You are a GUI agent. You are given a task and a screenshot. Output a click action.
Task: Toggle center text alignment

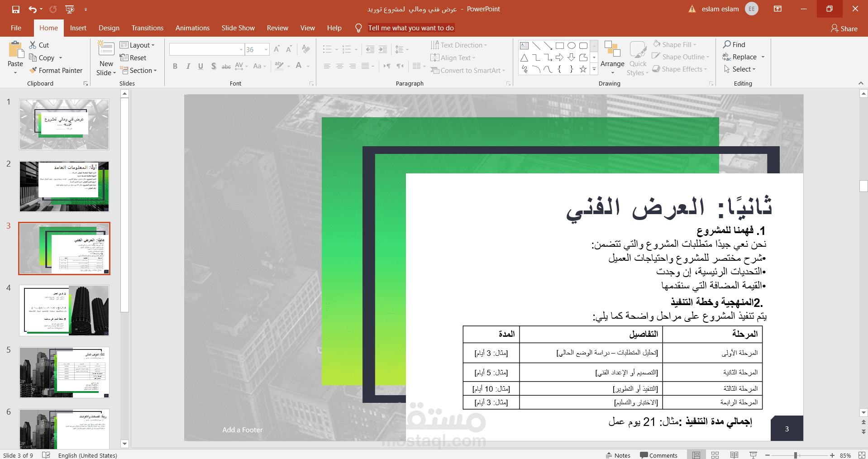[339, 66]
